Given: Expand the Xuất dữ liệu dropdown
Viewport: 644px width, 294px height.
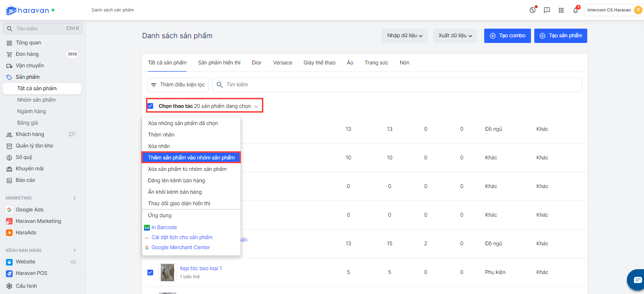Looking at the screenshot, I should 455,36.
